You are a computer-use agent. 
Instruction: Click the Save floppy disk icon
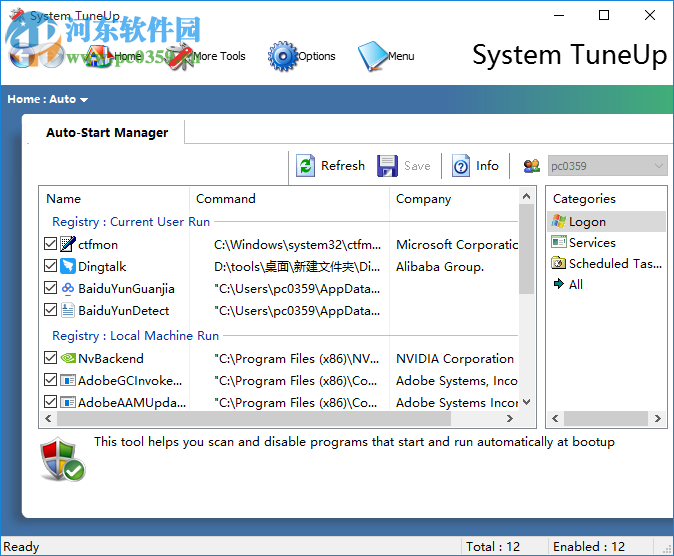click(x=387, y=166)
